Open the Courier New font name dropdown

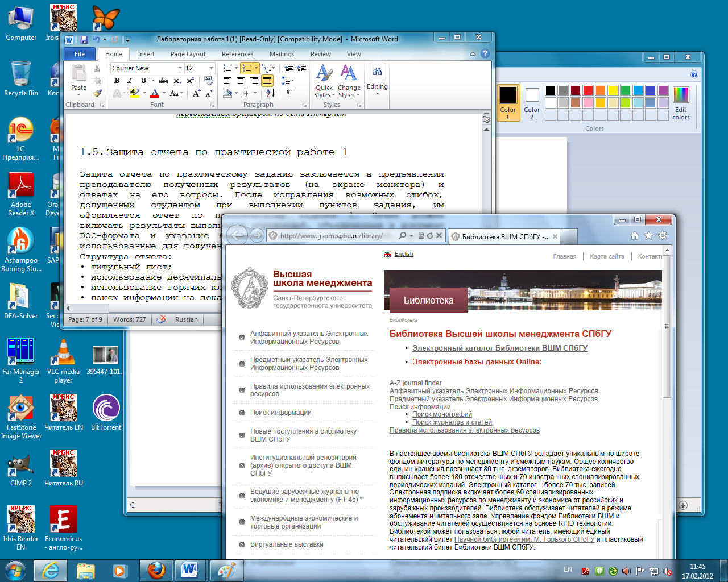(x=179, y=68)
